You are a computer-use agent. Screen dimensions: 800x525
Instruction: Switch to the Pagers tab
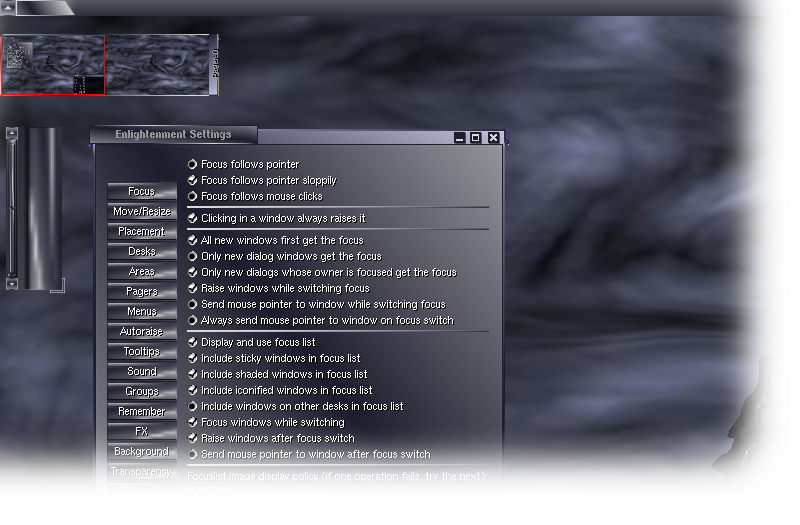pyautogui.click(x=142, y=291)
